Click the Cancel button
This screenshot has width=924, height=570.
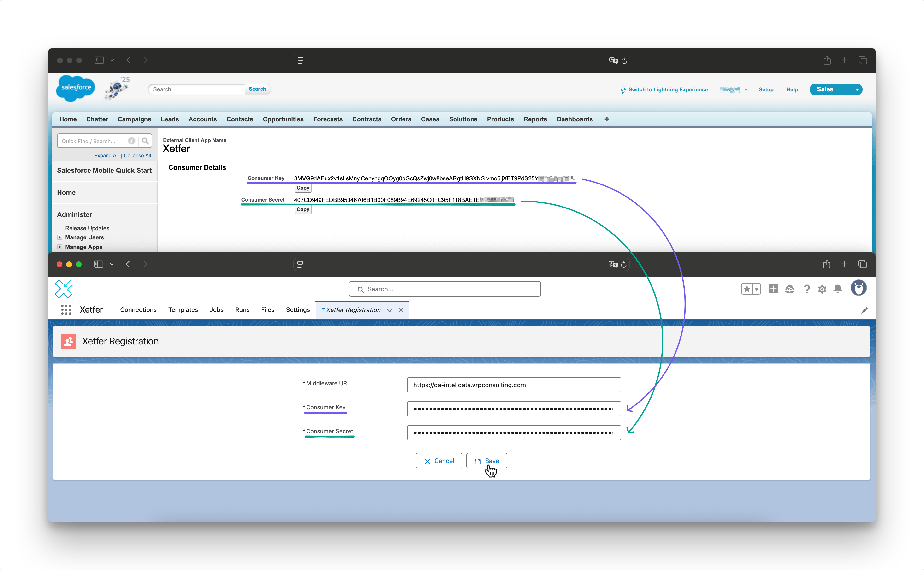pyautogui.click(x=439, y=461)
